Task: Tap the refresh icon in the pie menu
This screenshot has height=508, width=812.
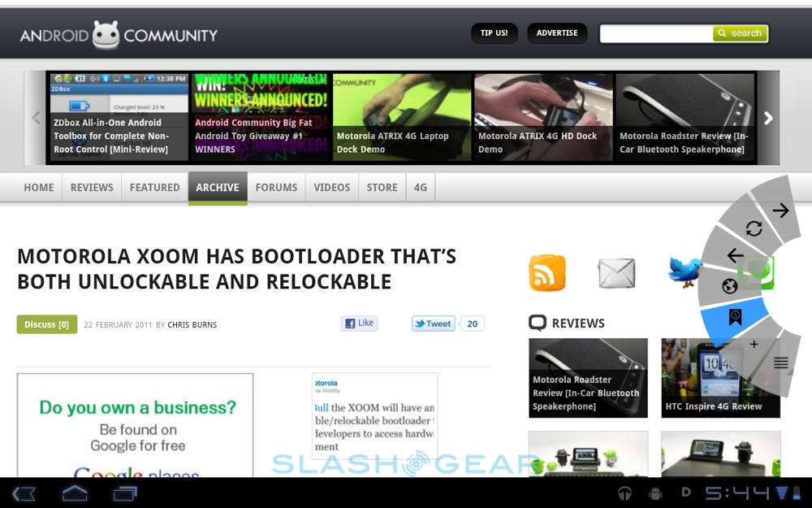Action: [x=754, y=229]
